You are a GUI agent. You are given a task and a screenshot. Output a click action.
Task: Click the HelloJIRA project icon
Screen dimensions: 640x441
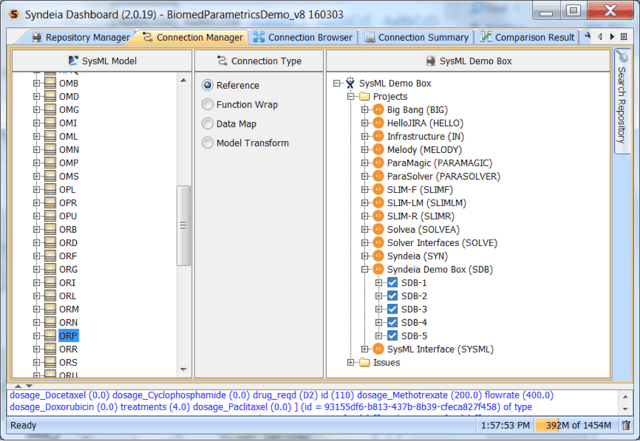[378, 123]
